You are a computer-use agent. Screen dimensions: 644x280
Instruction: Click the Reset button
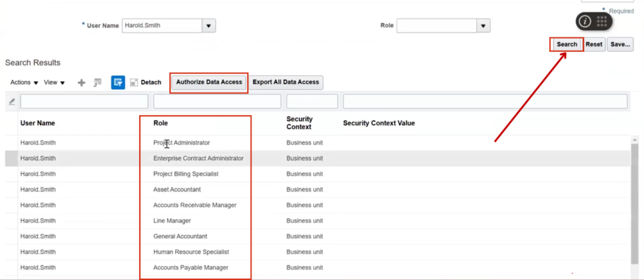(594, 45)
